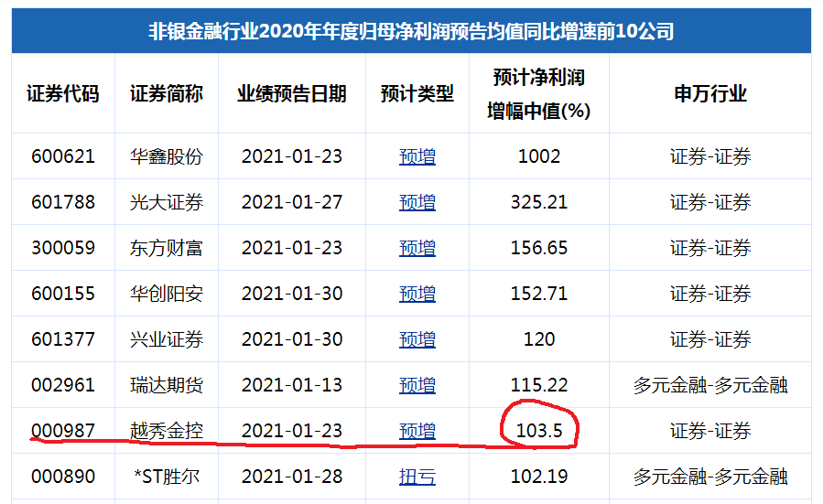Image resolution: width=823 pixels, height=504 pixels.
Task: Open the 预增 link for 光大证券
Action: 417,202
